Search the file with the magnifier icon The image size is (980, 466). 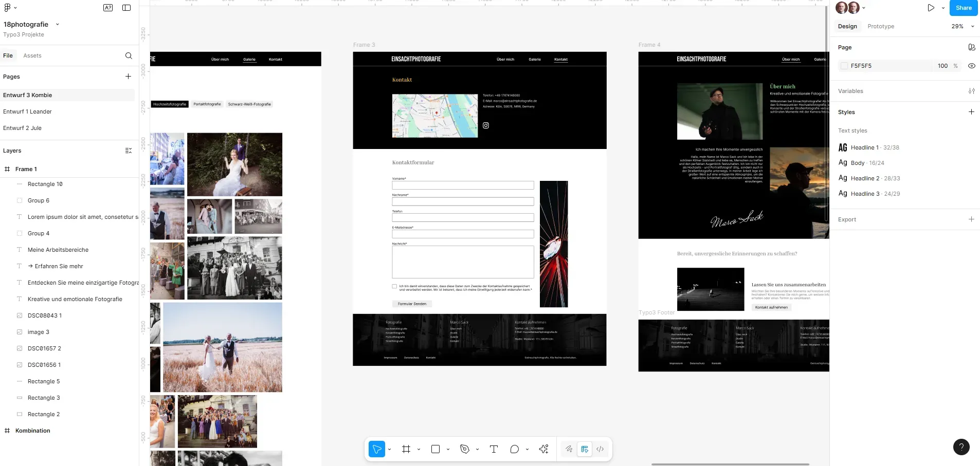(129, 55)
